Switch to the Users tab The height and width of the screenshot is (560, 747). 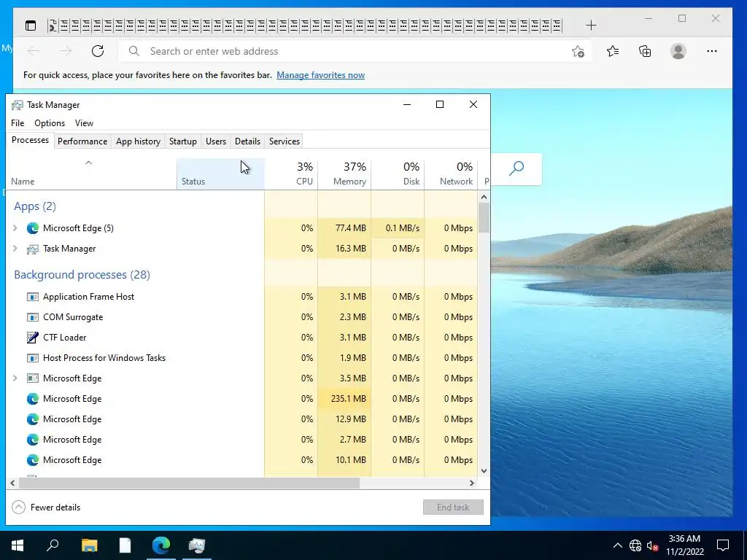coord(216,141)
